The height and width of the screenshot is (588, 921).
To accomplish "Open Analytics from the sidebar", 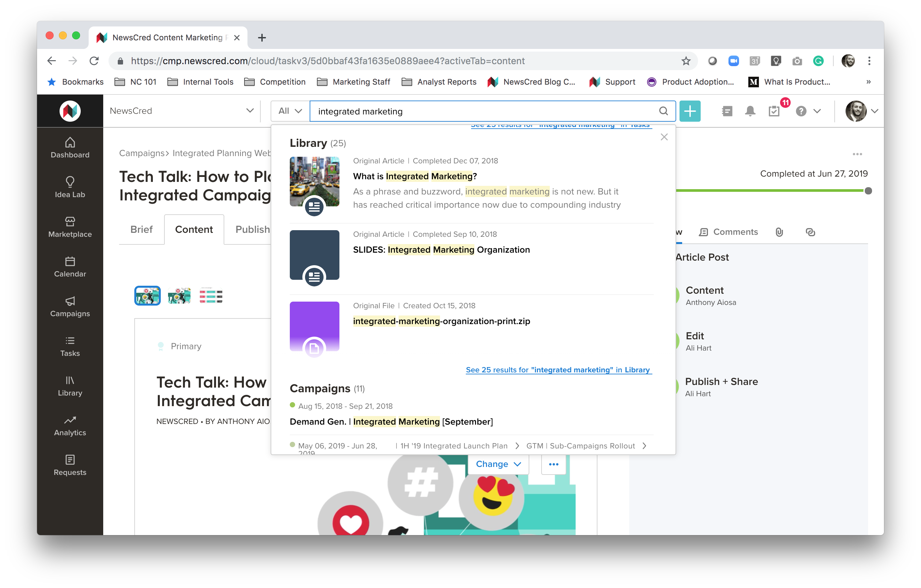I will (70, 426).
